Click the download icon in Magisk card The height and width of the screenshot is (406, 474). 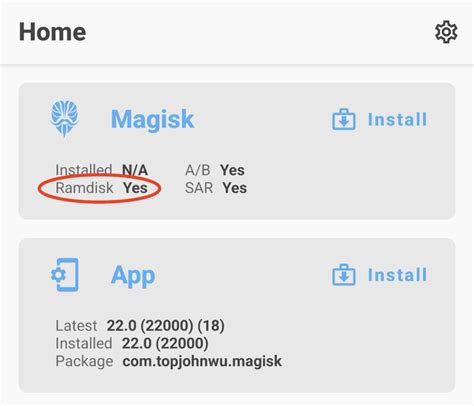[344, 119]
